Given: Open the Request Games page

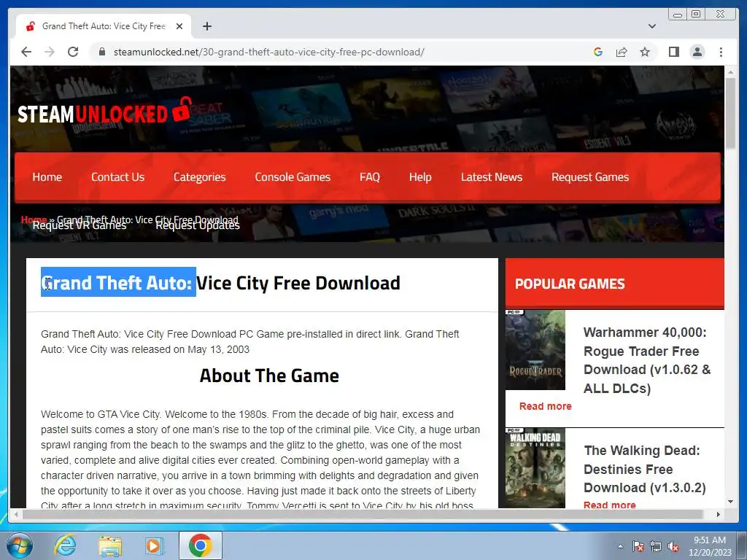Looking at the screenshot, I should coord(590,177).
